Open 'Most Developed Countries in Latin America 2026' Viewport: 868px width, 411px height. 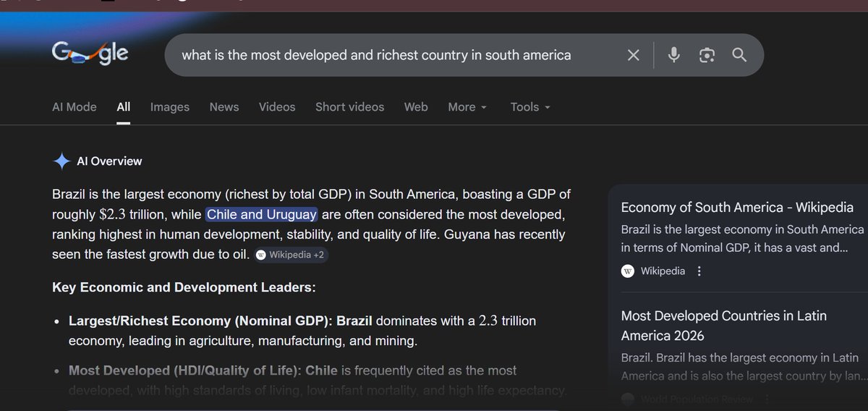pyautogui.click(x=724, y=326)
